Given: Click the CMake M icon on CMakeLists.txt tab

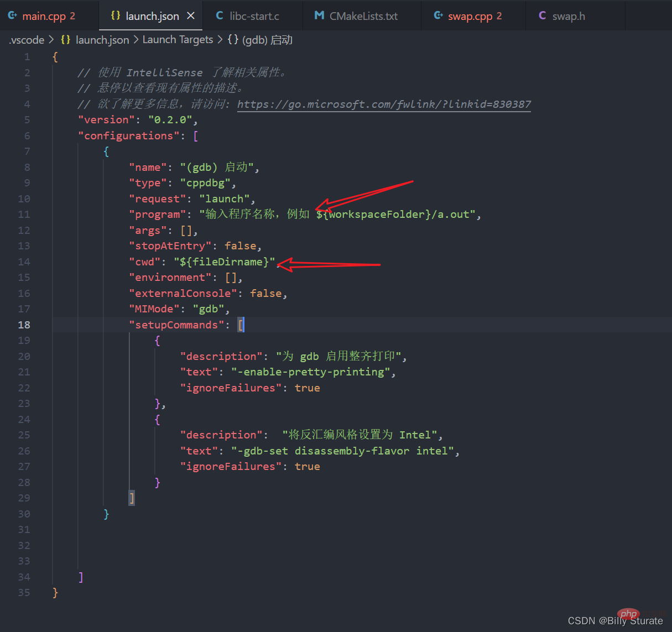Looking at the screenshot, I should tap(319, 15).
